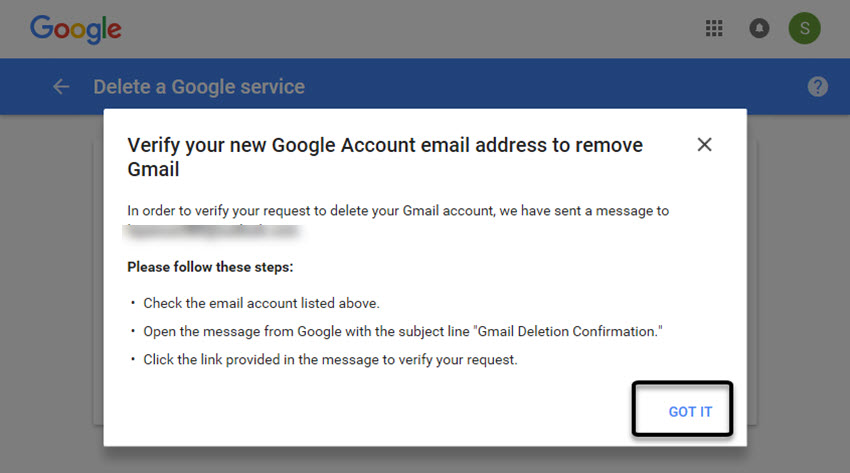Click the Gmail Deletion Confirmation step
The height and width of the screenshot is (473, 850).
[x=403, y=332]
